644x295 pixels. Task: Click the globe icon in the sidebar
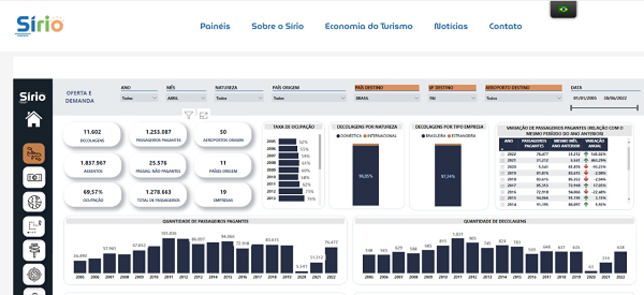(x=33, y=202)
